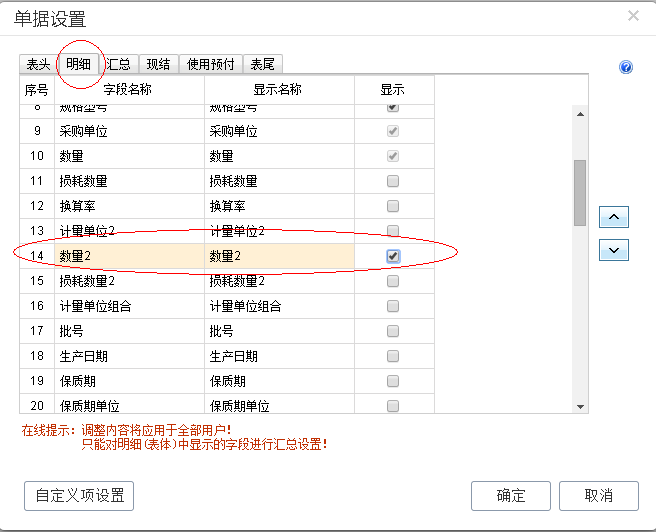Switch to the 表头 tab
Screen dimensions: 656x532
(38, 64)
